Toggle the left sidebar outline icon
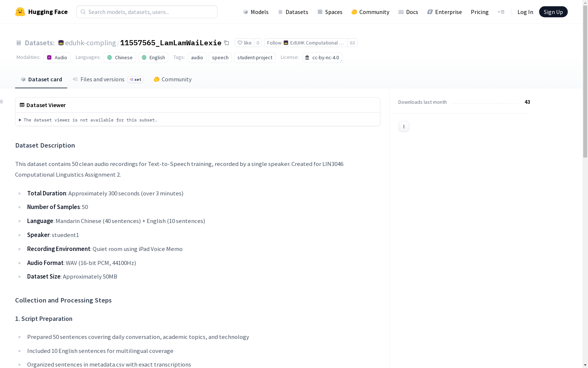Viewport: 588px width, 368px height. pos(2,102)
